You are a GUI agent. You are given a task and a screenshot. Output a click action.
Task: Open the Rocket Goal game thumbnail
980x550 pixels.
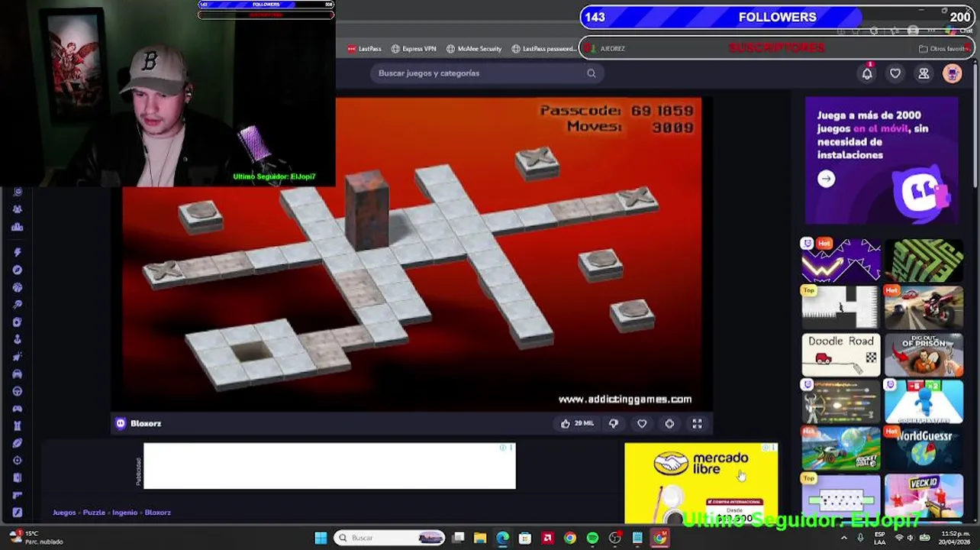840,448
